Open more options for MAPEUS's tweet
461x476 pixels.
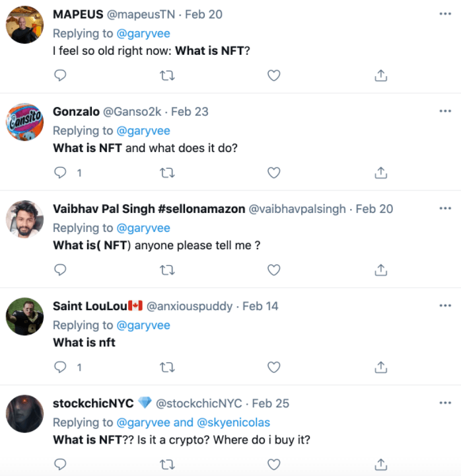click(x=444, y=14)
